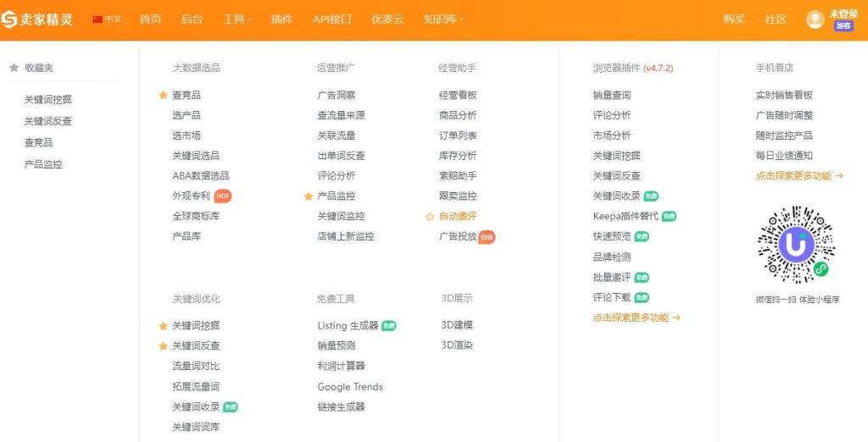Click 点击探索更多功能 under 浏览器插件
Screen dimensions: 868x442
pyautogui.click(x=637, y=318)
